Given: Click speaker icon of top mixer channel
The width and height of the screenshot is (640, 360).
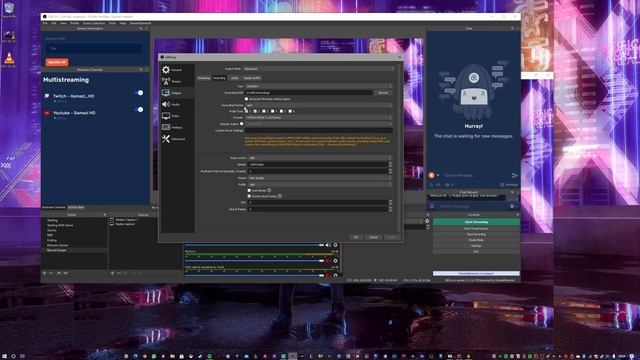Looking at the screenshot, I should pos(328,245).
